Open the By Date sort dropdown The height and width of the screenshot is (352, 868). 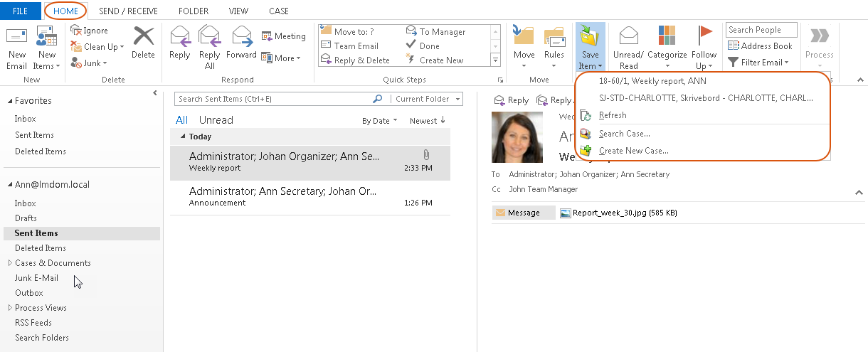pyautogui.click(x=379, y=121)
